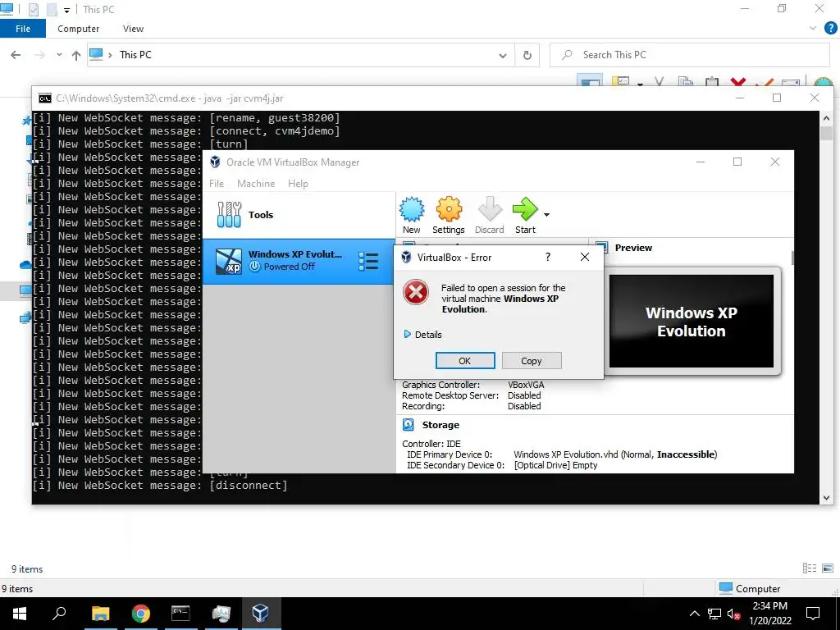Screen dimensions: 840x630
Task: Open VirtualBox machine Settings gear
Action: tap(449, 216)
